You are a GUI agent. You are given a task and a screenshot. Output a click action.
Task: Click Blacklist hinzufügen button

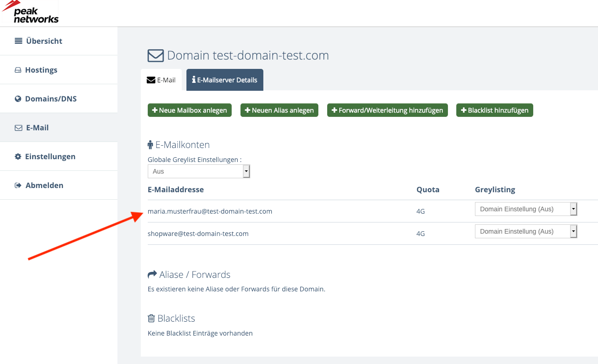(x=495, y=110)
